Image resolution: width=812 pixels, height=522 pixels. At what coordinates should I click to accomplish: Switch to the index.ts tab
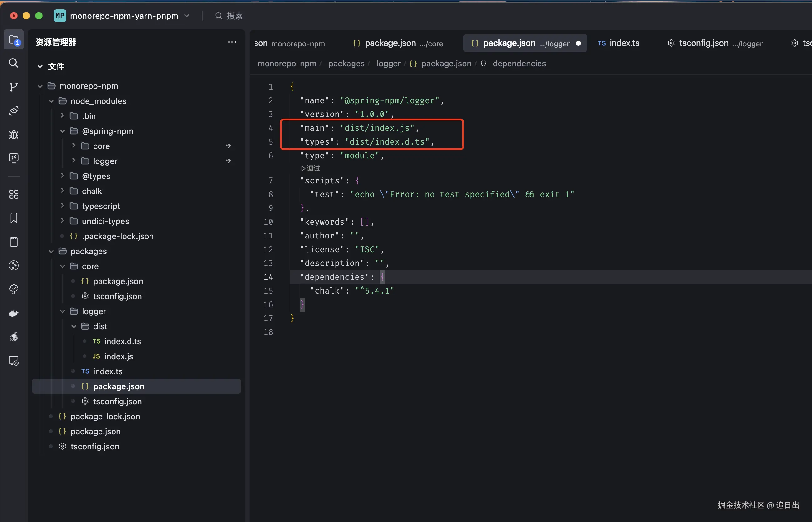(619, 43)
